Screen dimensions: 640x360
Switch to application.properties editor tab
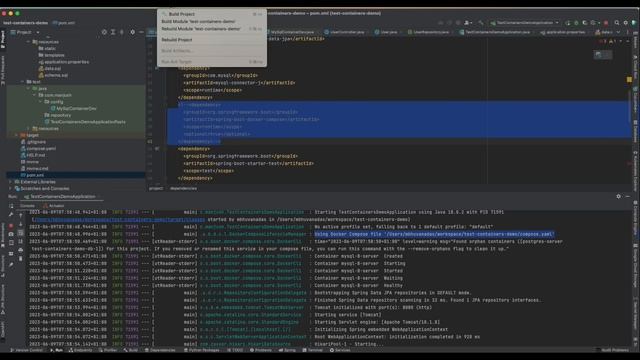(562, 32)
